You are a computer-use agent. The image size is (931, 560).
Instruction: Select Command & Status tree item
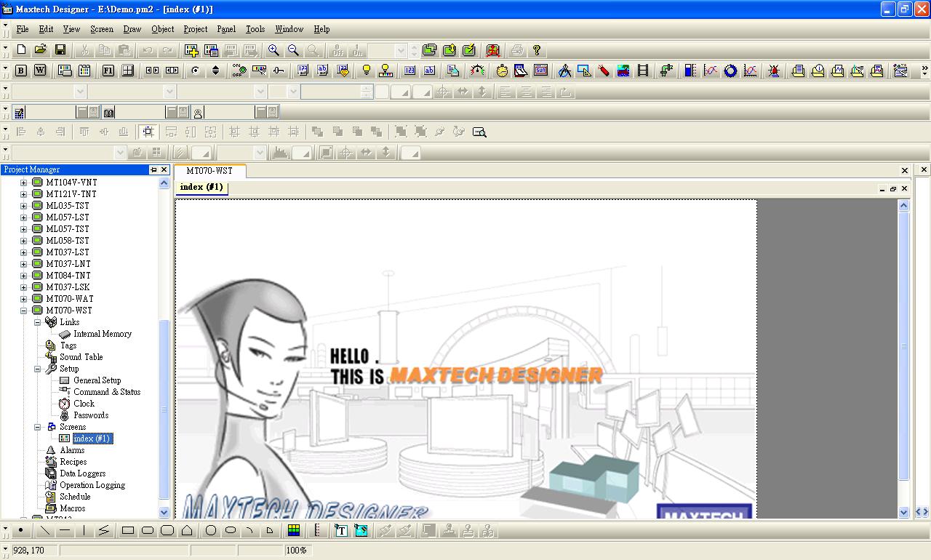point(107,392)
